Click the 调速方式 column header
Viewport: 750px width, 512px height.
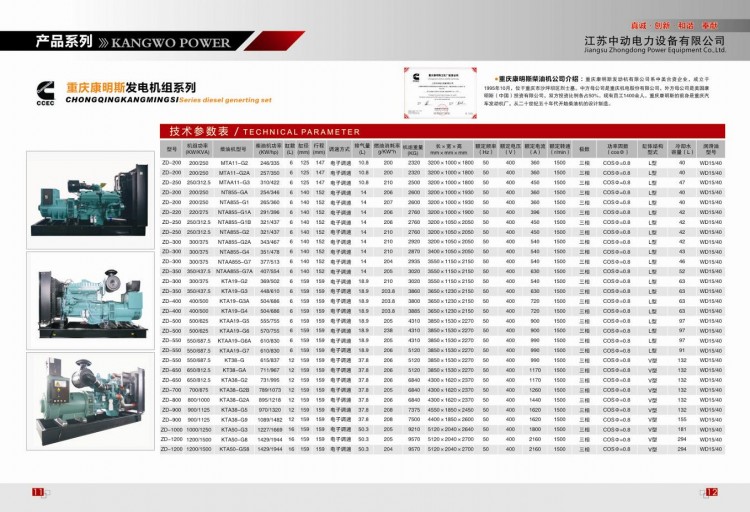pos(340,149)
